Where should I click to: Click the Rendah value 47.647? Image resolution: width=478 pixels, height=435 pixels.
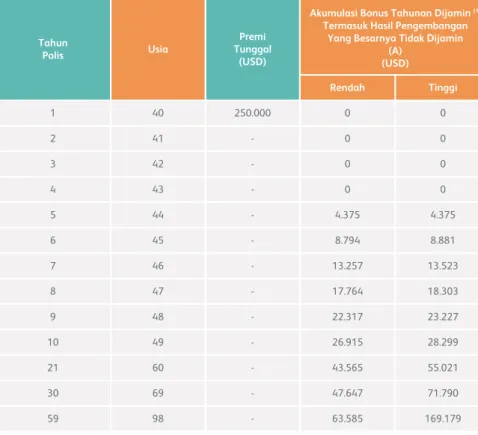click(x=347, y=393)
